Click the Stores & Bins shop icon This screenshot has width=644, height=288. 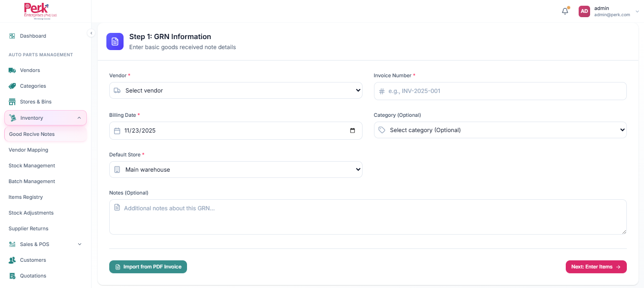12,102
